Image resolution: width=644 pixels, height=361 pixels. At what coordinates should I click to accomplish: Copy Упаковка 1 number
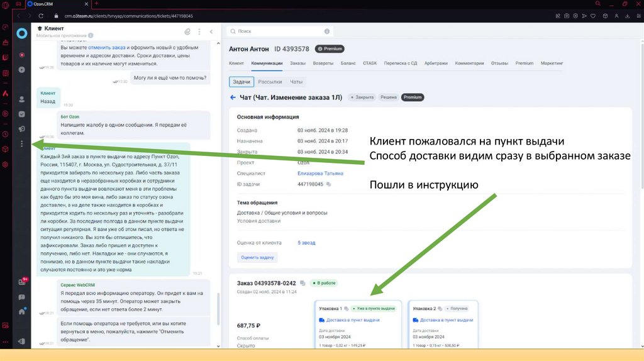click(x=347, y=308)
